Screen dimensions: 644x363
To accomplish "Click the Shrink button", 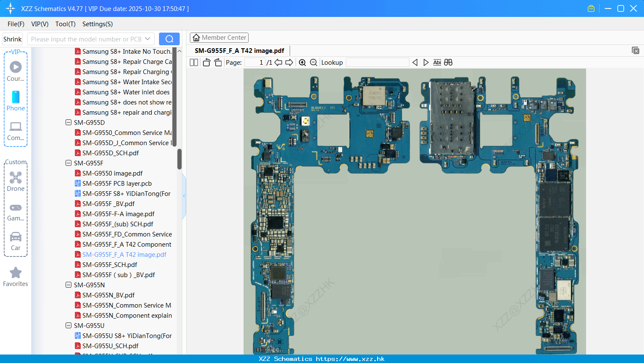I will 13,39.
